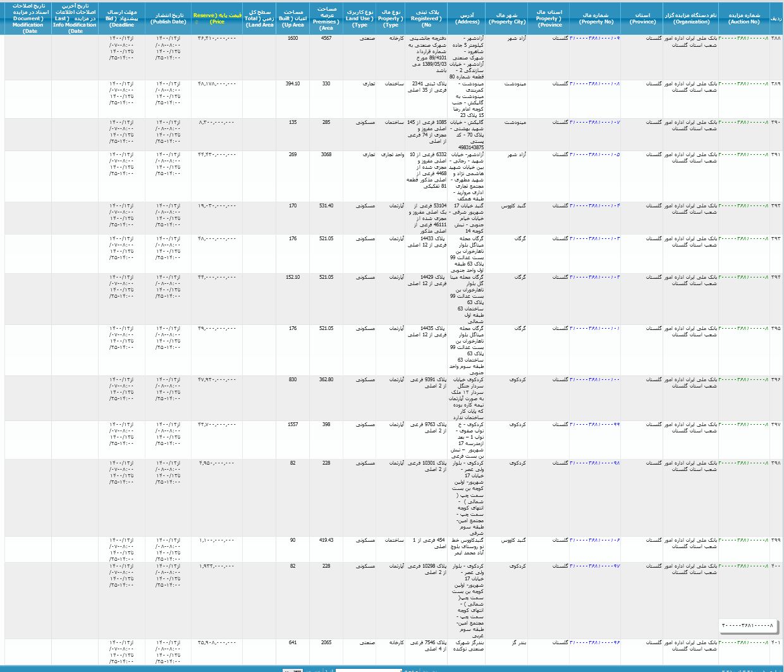The image size is (784, 672).
Task: Click sort arrow icon in Reserve Price header
Action: [x=197, y=22]
